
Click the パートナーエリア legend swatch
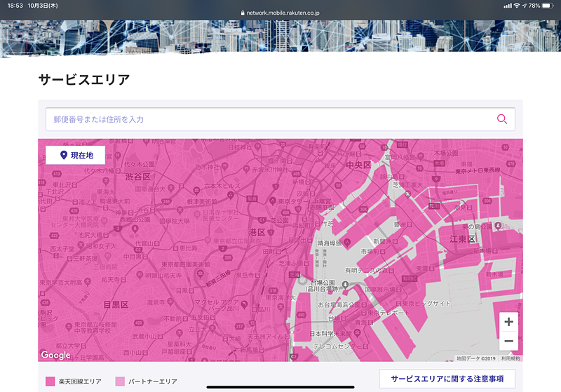120,381
